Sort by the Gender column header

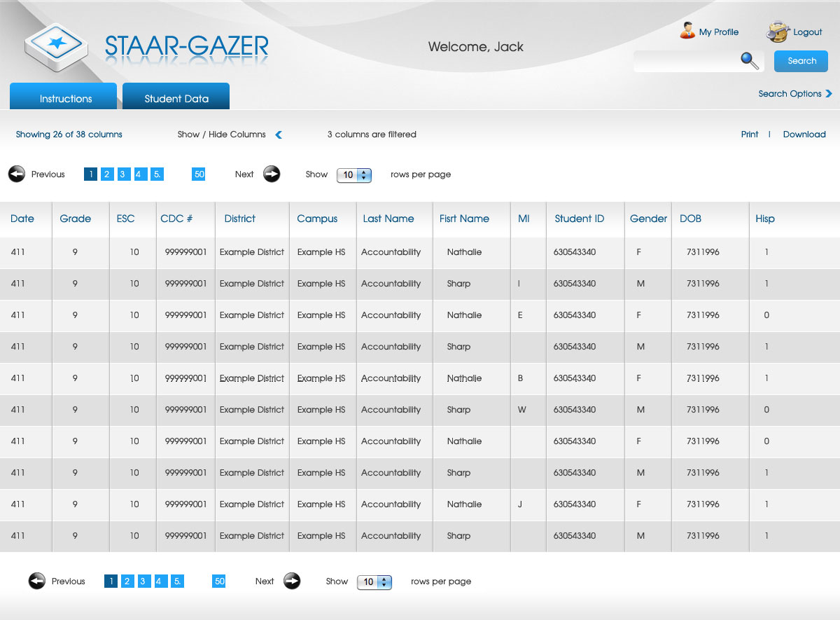click(x=648, y=219)
